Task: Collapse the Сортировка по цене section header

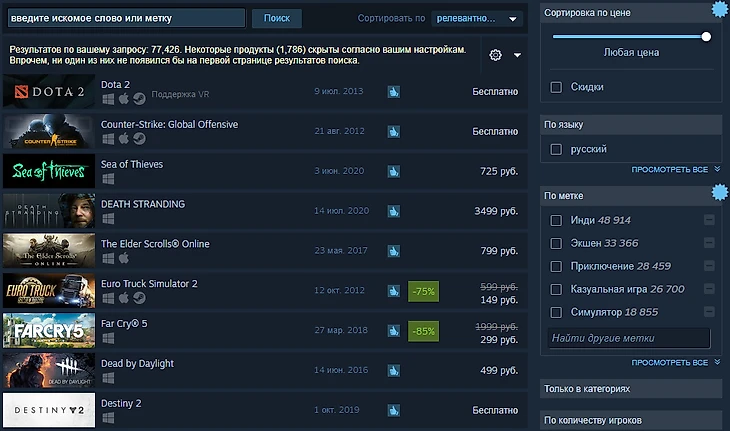Action: click(631, 13)
